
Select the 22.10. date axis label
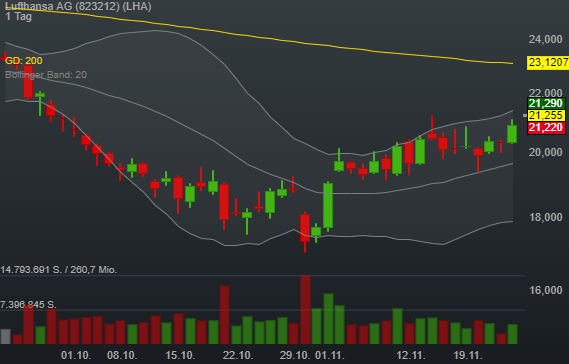coord(238,355)
